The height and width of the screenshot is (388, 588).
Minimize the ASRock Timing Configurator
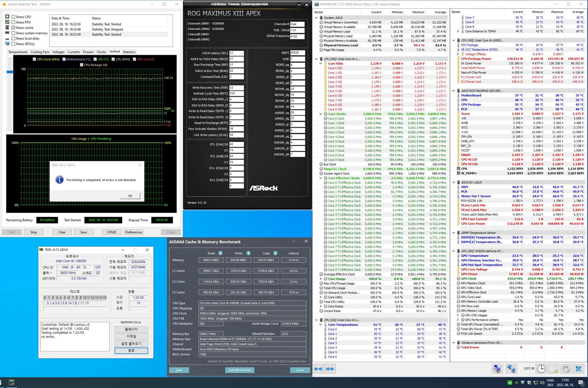[x=299, y=5]
